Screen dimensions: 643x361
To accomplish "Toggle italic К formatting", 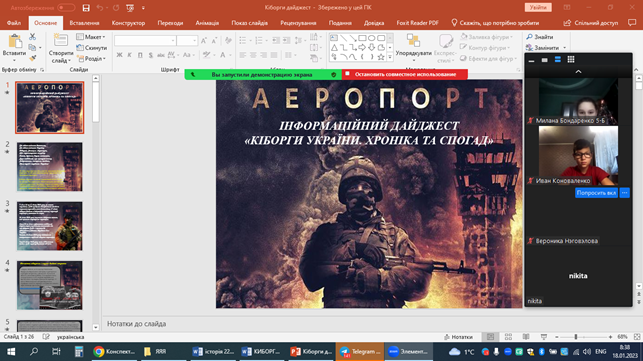I will point(130,55).
